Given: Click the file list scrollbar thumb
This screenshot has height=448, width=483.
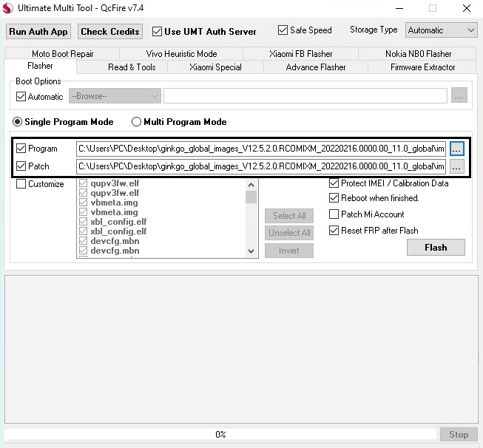Looking at the screenshot, I should tap(251, 197).
